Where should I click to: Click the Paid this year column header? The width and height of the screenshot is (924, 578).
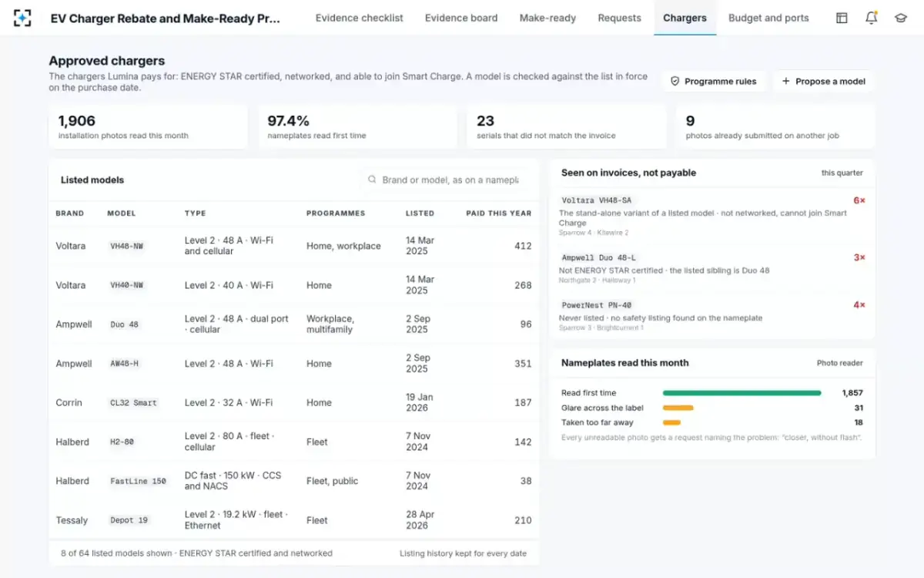point(499,213)
